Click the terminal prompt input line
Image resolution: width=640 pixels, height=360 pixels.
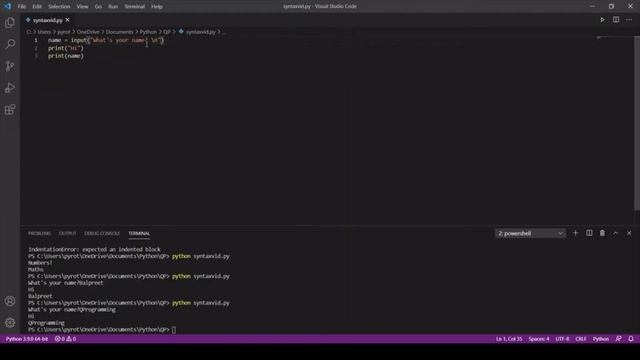(102, 329)
